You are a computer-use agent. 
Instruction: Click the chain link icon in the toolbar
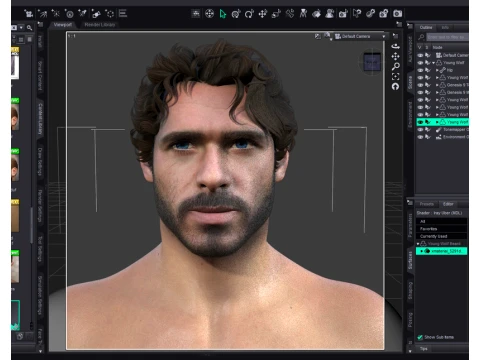[370, 14]
